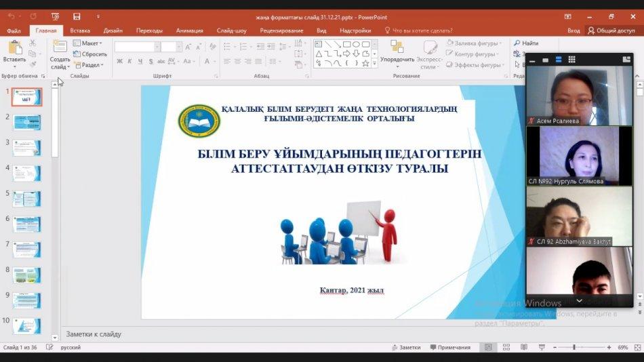Click the fit slide to window icon
The width and height of the screenshot is (644, 362).
point(637,348)
